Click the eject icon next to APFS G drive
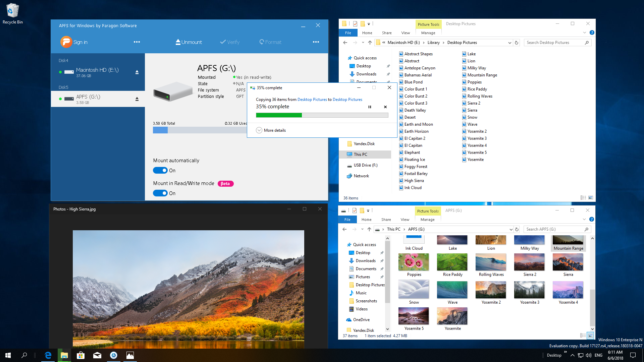Image resolution: width=644 pixels, height=362 pixels. 137,98
